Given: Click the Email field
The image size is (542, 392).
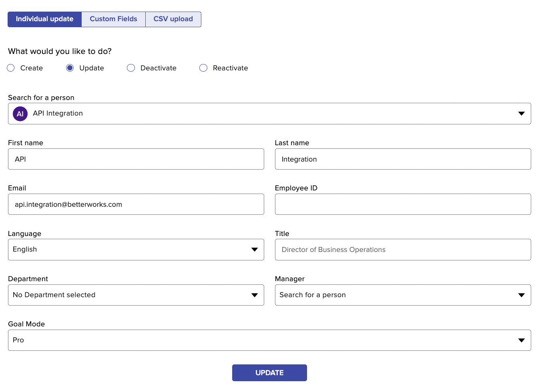Looking at the screenshot, I should point(136,204).
